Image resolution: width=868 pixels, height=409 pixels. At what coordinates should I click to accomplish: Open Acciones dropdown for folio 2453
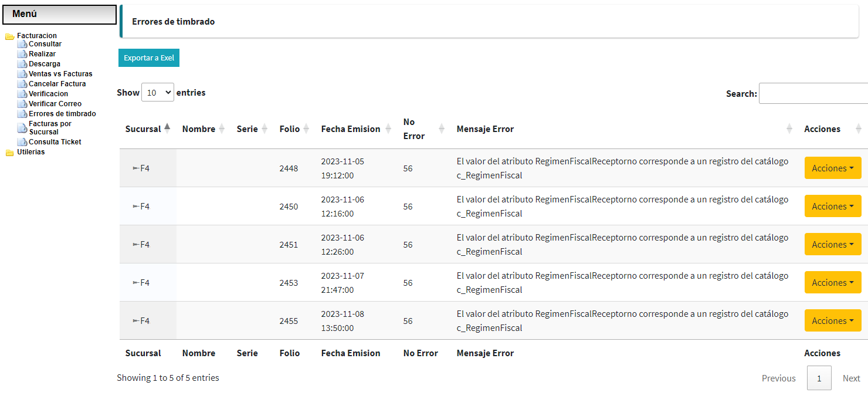point(832,283)
